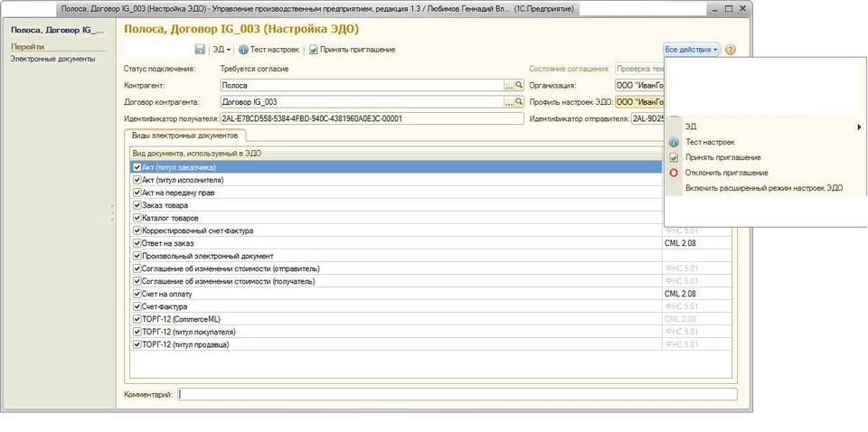Screen dimensions: 868x432
Task: Click the Идентификатор получателя field
Action: tap(372, 119)
